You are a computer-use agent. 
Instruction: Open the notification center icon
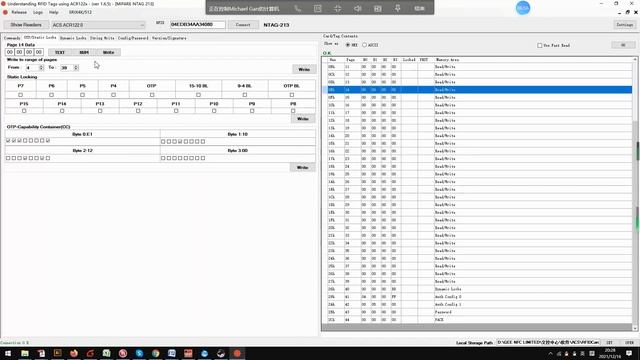click(629, 353)
